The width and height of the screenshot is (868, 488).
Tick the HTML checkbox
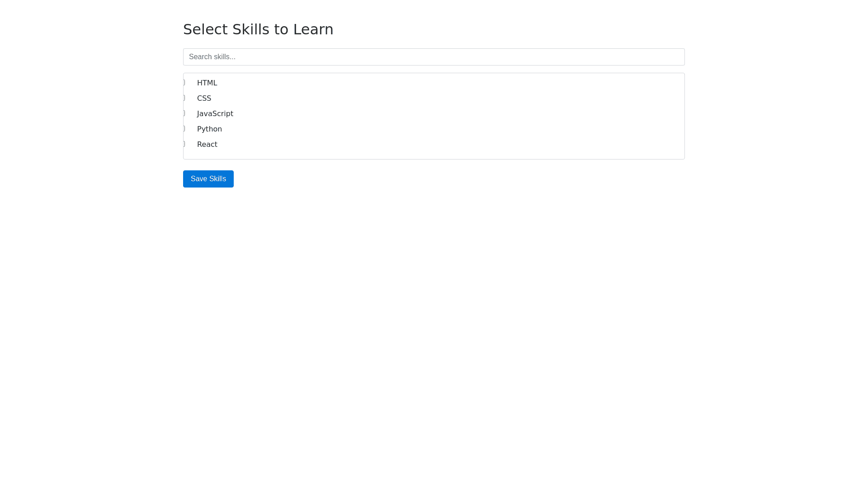coord(184,83)
